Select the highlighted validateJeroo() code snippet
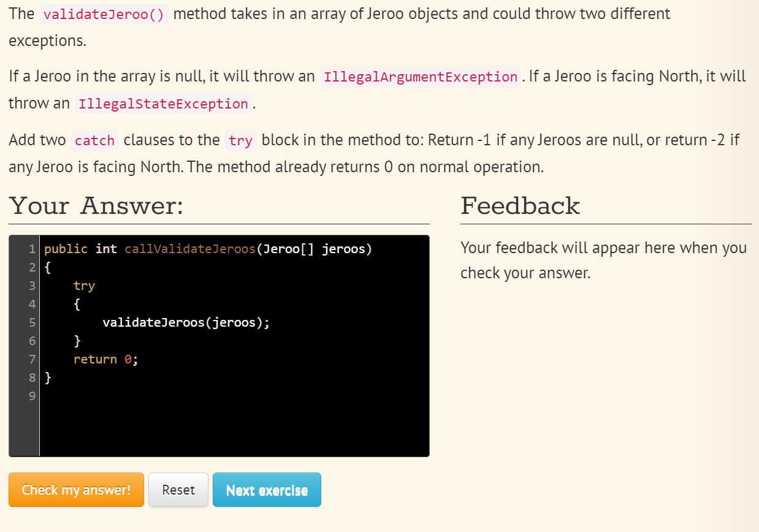 (x=103, y=14)
